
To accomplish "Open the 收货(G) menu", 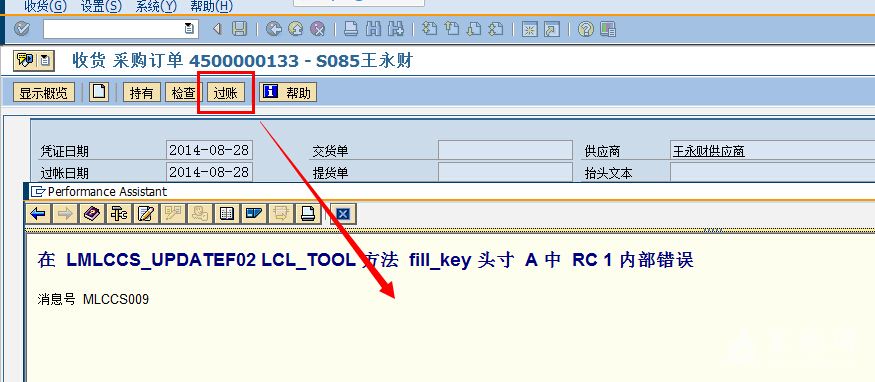I will point(45,7).
